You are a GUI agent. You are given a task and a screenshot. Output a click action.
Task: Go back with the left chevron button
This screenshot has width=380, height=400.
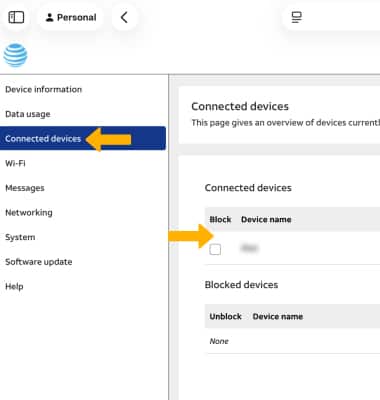tap(124, 17)
